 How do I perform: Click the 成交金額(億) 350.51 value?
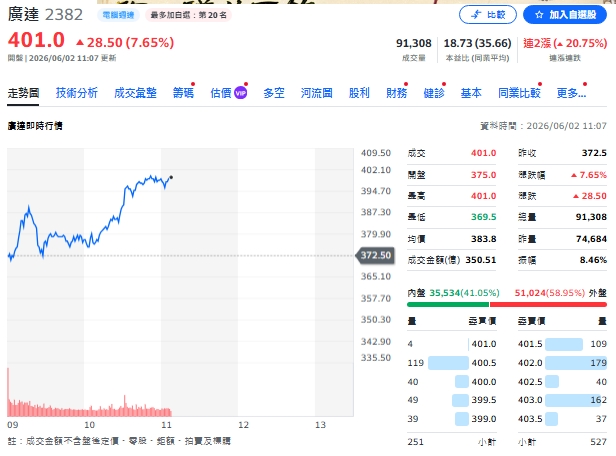(x=481, y=260)
